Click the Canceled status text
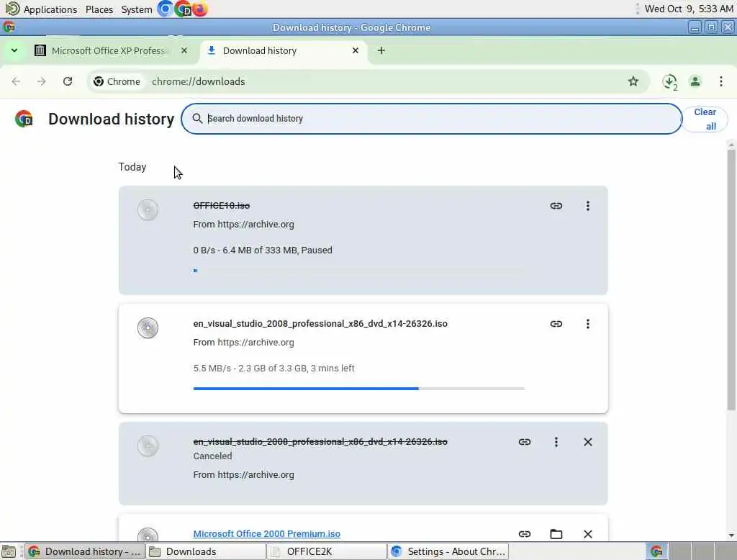This screenshot has width=737, height=560. click(212, 456)
